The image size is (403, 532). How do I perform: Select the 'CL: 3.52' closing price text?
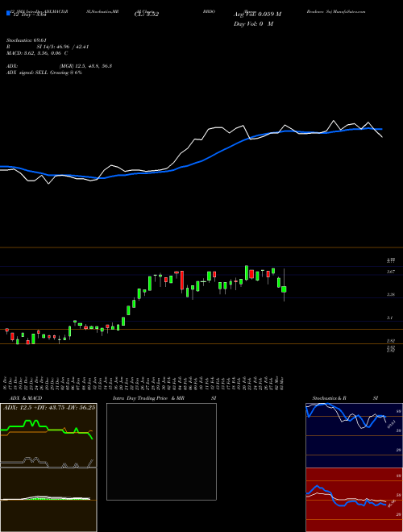tap(147, 15)
